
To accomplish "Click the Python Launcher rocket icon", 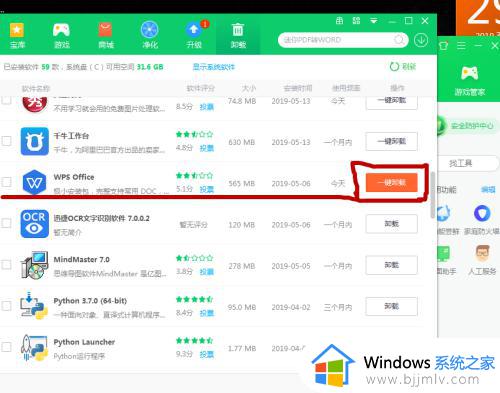I will [x=34, y=348].
